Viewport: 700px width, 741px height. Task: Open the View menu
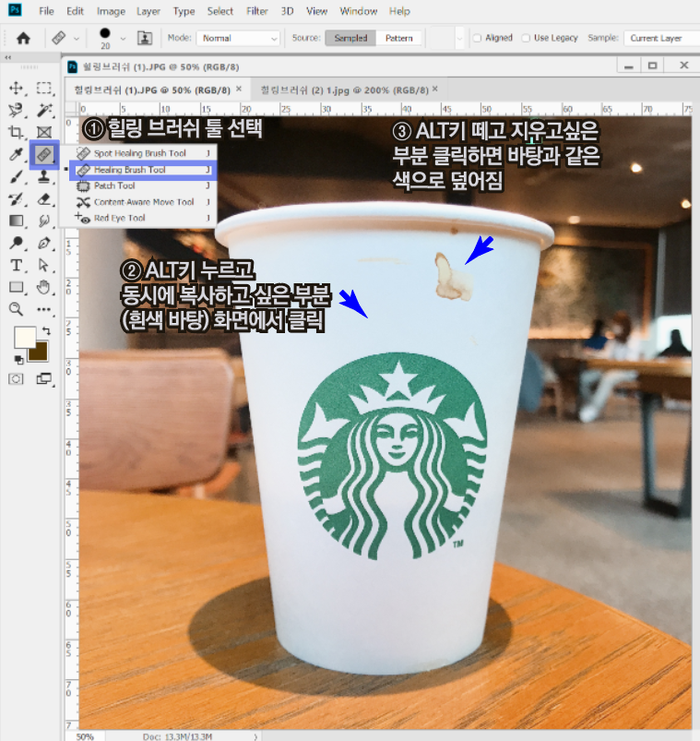(x=316, y=11)
